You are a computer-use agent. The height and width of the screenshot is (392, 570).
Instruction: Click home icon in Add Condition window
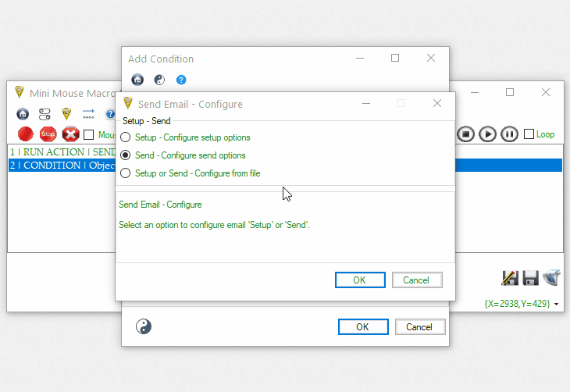coord(137,80)
